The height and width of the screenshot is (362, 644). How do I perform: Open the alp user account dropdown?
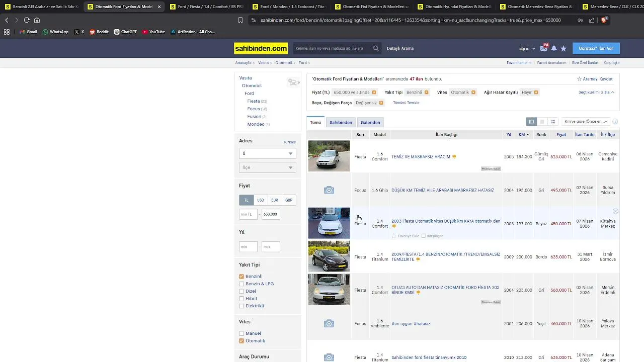coord(527,49)
